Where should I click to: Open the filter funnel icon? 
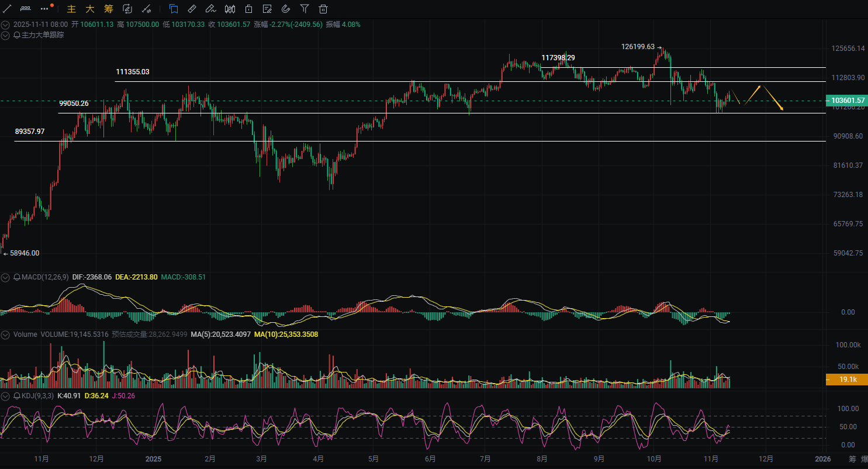pyautogui.click(x=304, y=9)
